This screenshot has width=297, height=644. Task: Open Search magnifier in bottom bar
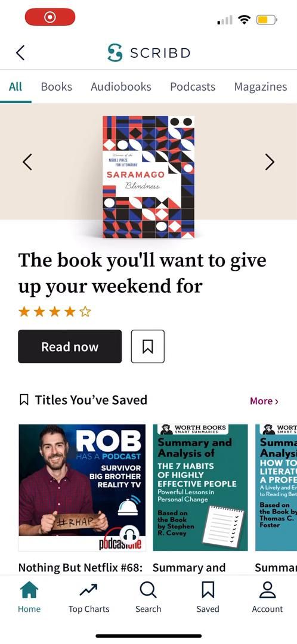pos(148,591)
